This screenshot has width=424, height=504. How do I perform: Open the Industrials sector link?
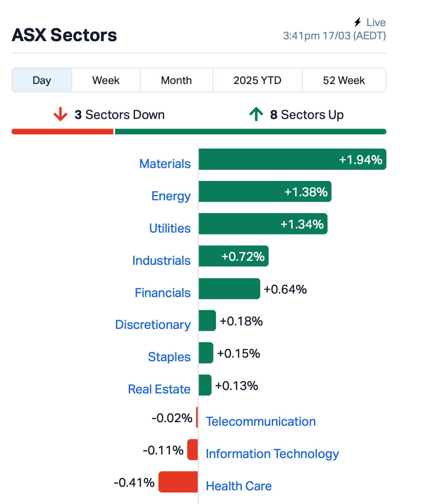pyautogui.click(x=161, y=260)
